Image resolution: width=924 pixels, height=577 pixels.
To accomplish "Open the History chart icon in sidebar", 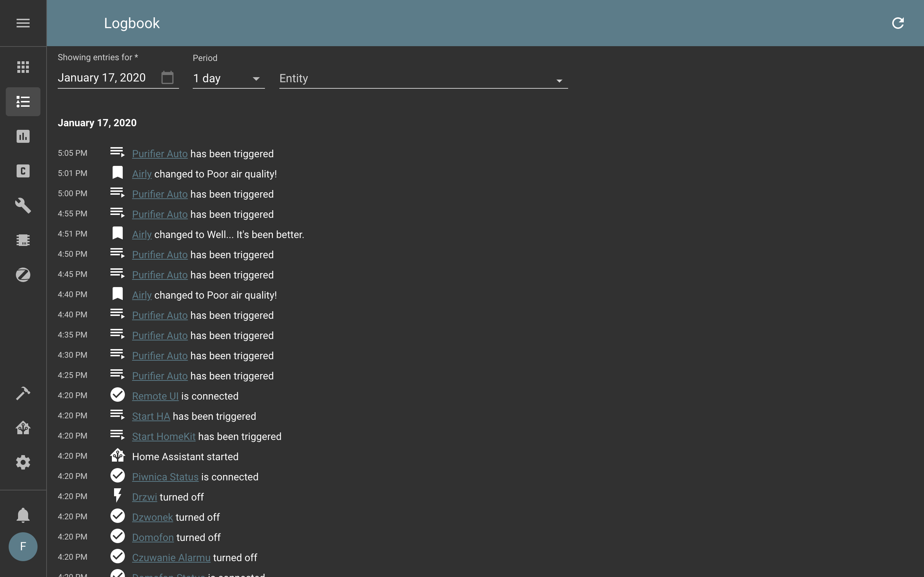I will click(x=23, y=136).
